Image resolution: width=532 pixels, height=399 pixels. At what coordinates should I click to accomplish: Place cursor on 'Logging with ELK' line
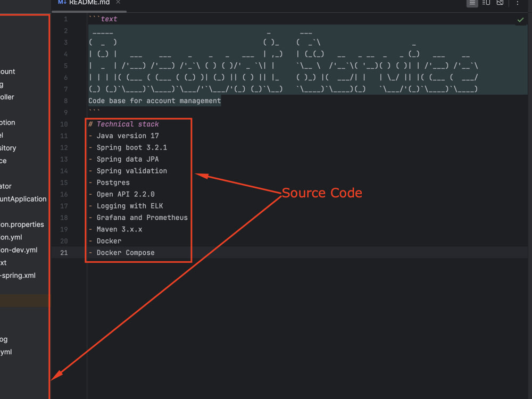[130, 206]
